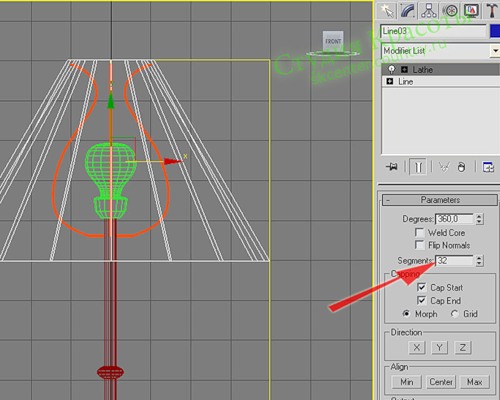This screenshot has height=400, width=500.
Task: Open the Motion command panel tab
Action: tap(451, 11)
